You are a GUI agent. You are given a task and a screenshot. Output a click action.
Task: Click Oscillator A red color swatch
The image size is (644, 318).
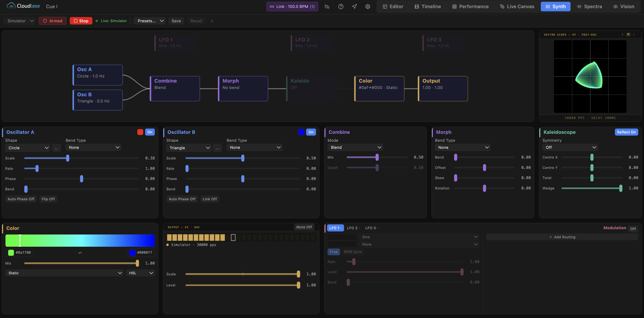click(140, 132)
